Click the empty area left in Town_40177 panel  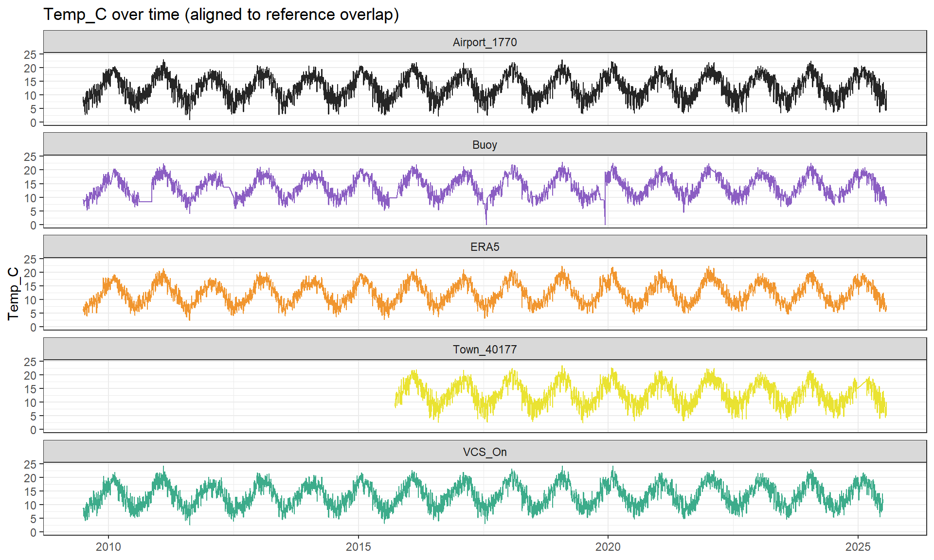tap(219, 396)
